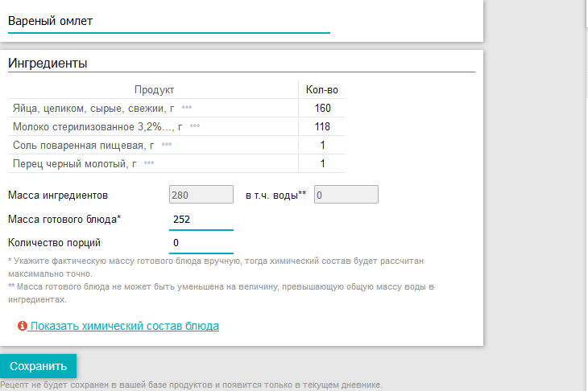The width and height of the screenshot is (588, 391).
Task: Click the recipe name field "Вареный омлет"
Action: tap(168, 21)
